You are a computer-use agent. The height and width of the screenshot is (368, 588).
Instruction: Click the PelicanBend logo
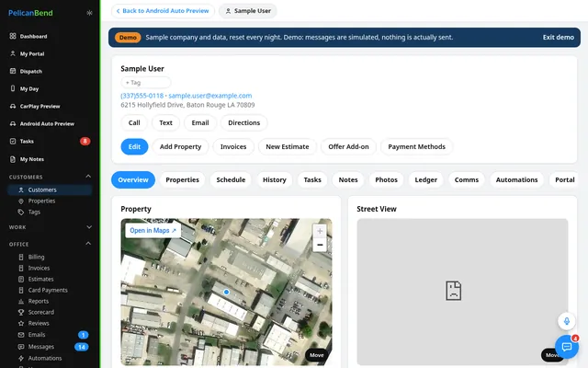(30, 13)
